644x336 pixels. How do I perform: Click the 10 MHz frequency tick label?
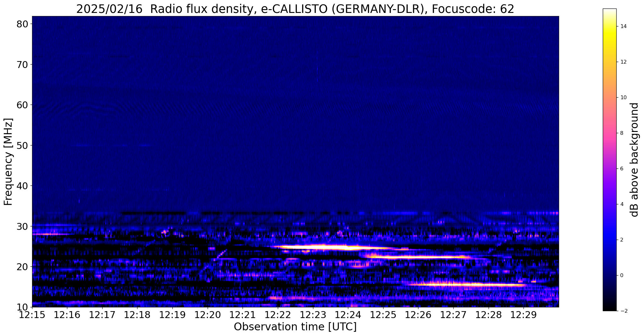pos(22,307)
